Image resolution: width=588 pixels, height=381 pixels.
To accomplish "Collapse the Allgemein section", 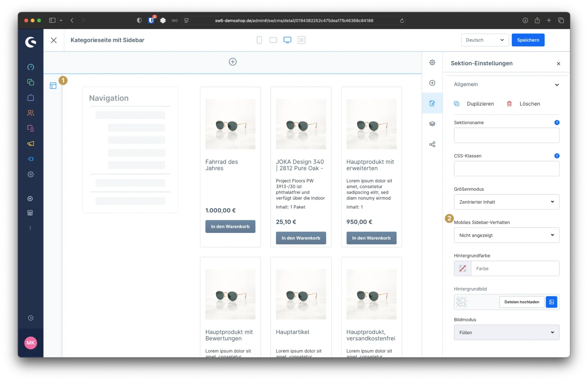I will (x=557, y=85).
